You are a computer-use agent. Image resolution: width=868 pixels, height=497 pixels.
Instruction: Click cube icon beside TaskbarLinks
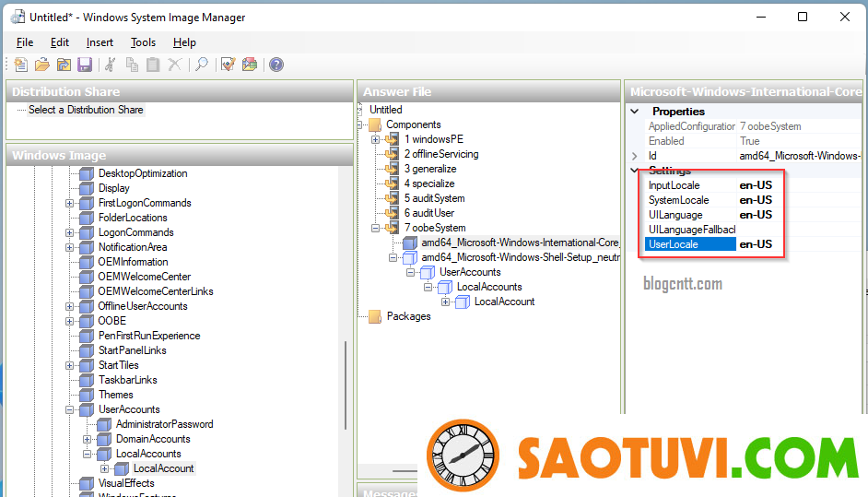click(87, 380)
